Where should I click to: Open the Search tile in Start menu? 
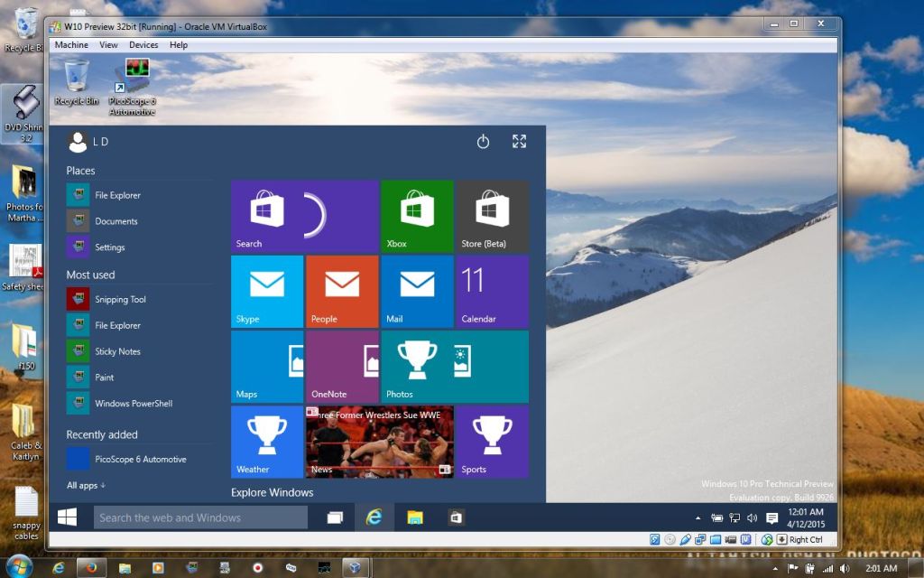pyautogui.click(x=305, y=217)
